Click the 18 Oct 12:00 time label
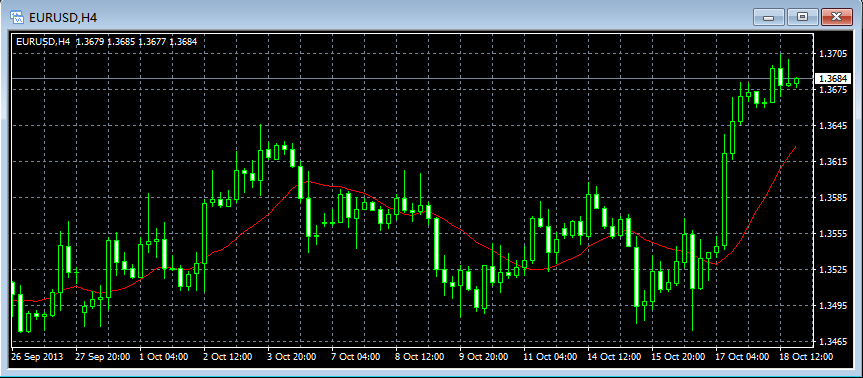 [807, 357]
